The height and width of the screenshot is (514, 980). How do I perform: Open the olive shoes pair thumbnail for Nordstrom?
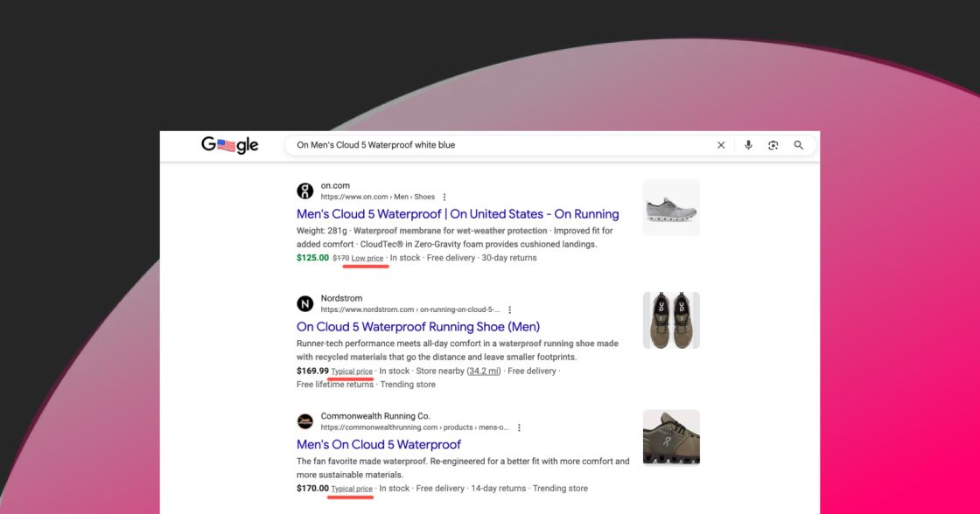coord(671,321)
